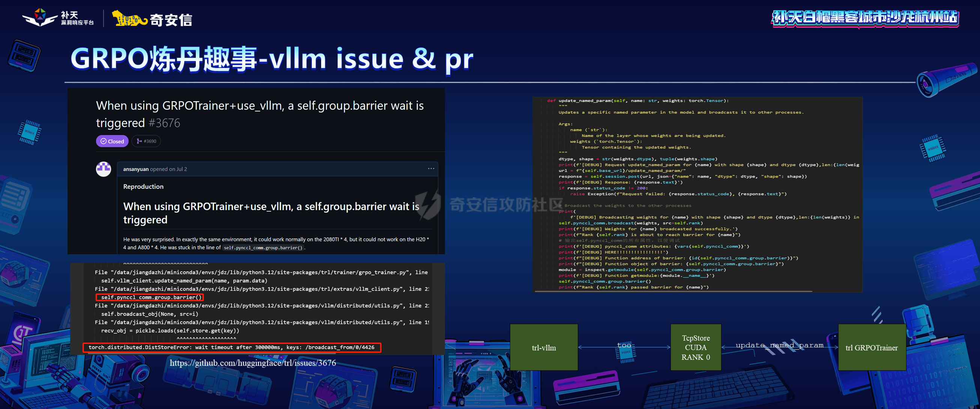Open linked pull request #3690
The width and height of the screenshot is (980, 409).
[x=146, y=141]
